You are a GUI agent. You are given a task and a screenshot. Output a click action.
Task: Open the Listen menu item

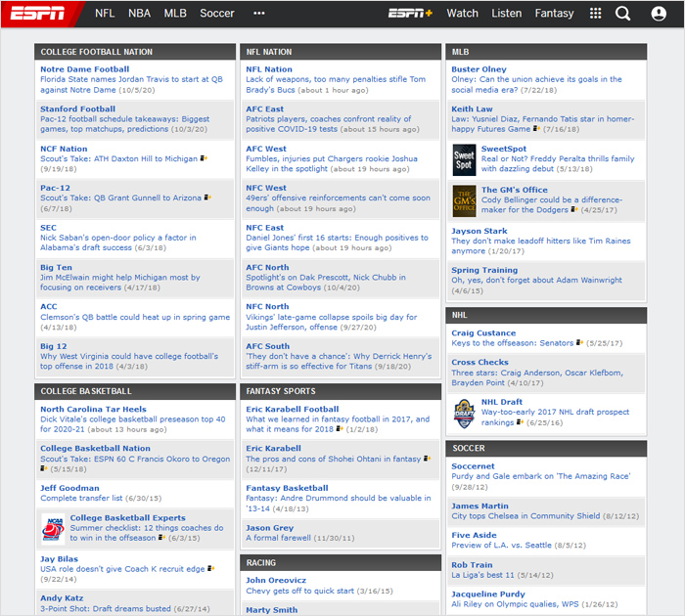pyautogui.click(x=506, y=14)
